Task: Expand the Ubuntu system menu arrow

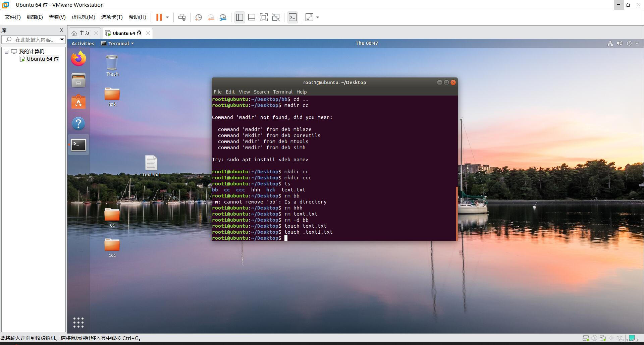Action: click(637, 43)
